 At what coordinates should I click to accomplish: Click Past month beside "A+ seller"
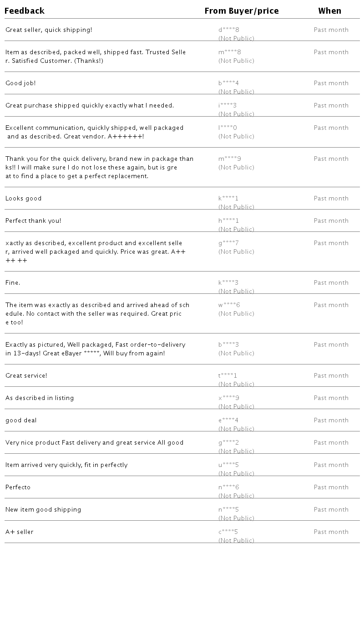pyautogui.click(x=331, y=532)
